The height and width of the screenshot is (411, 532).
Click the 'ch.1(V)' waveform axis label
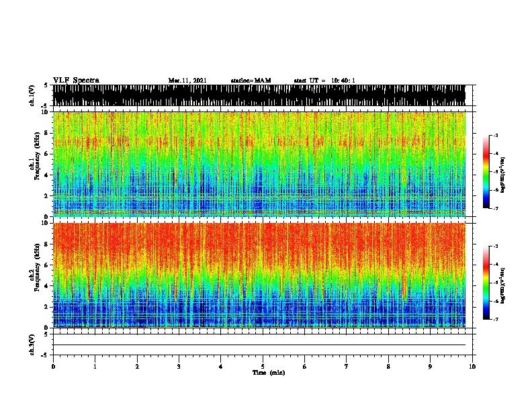[x=32, y=95]
